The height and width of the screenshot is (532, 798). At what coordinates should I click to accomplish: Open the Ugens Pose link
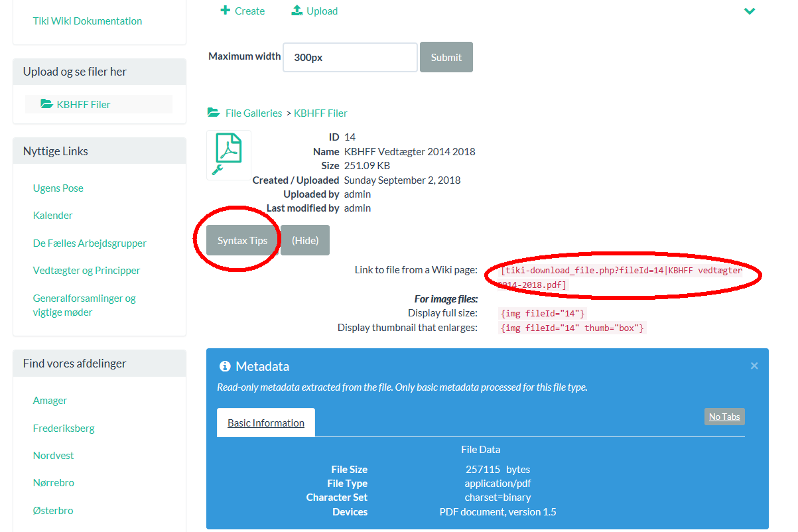58,188
